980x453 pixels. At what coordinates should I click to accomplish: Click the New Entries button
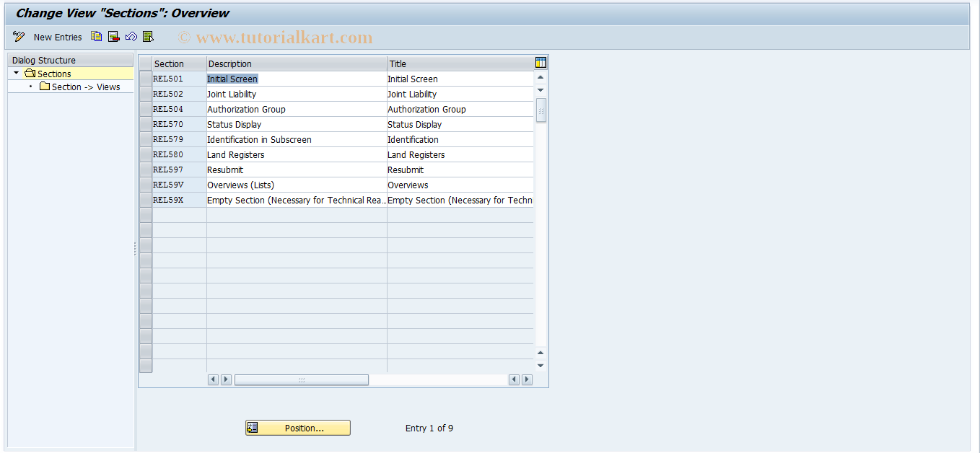pyautogui.click(x=58, y=37)
